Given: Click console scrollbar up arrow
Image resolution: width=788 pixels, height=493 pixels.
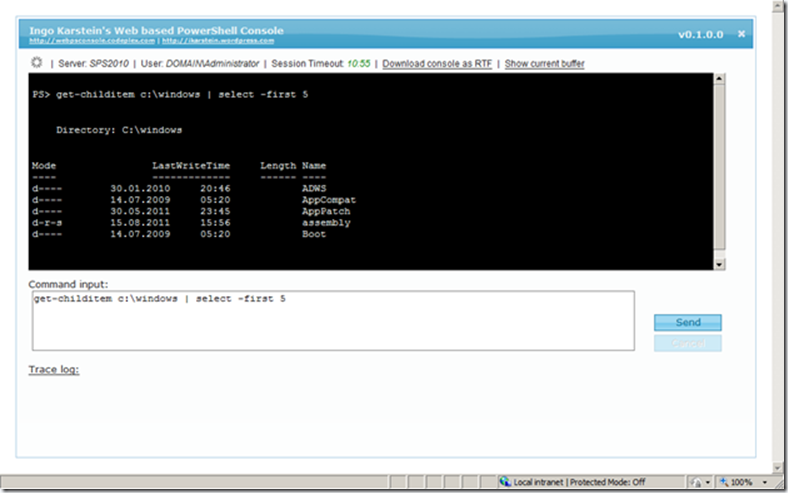Looking at the screenshot, I should [719, 79].
